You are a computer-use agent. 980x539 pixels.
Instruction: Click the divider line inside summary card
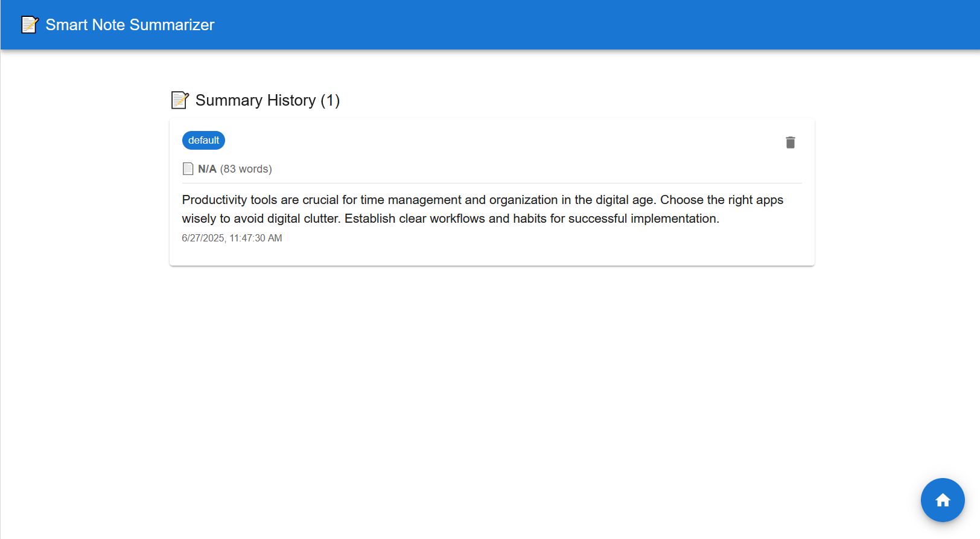[492, 183]
